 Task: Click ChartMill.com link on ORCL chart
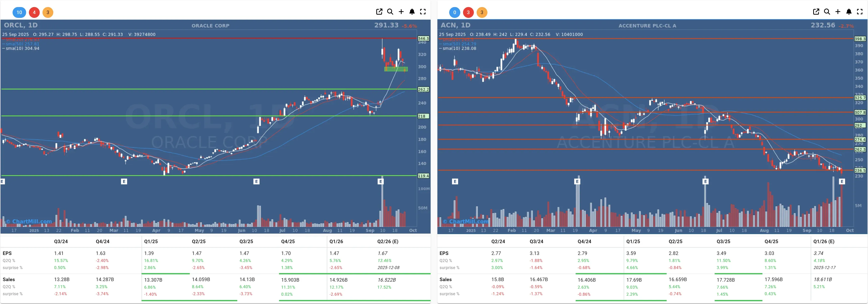(29, 222)
